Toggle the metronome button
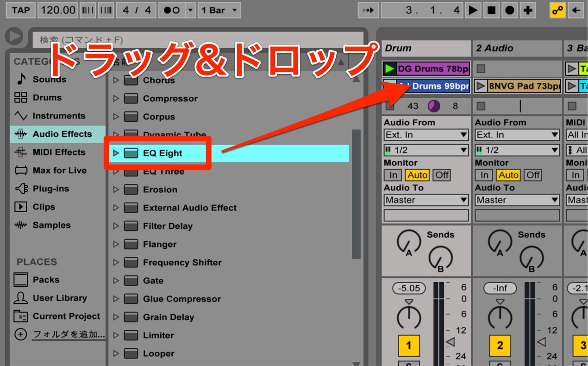 tap(172, 10)
